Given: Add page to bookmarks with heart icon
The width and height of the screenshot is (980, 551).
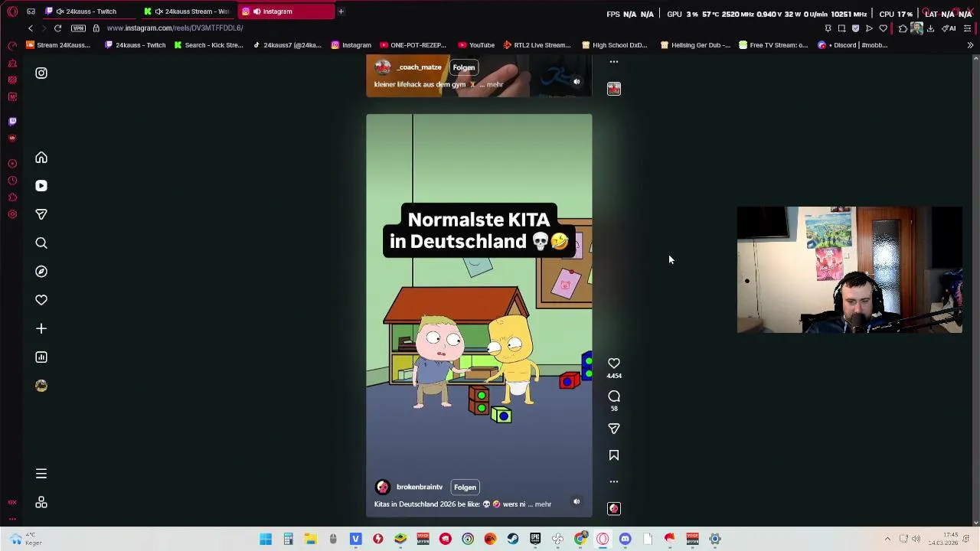Looking at the screenshot, I should (x=883, y=28).
